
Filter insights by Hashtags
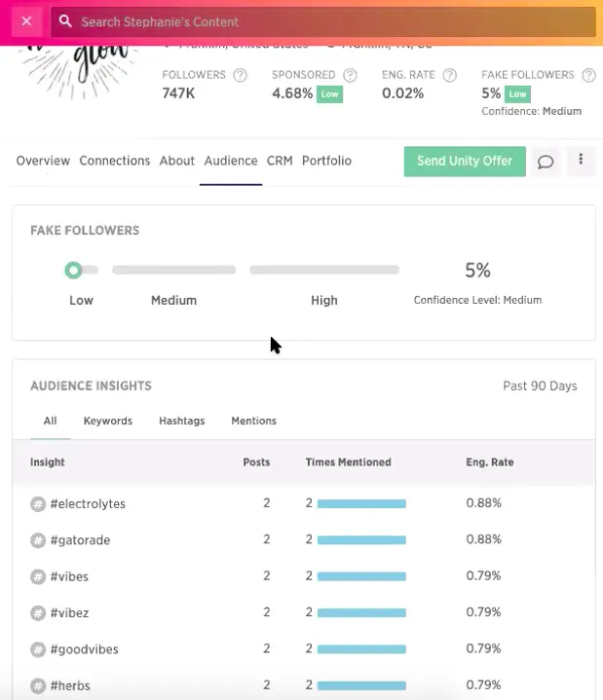tap(182, 421)
